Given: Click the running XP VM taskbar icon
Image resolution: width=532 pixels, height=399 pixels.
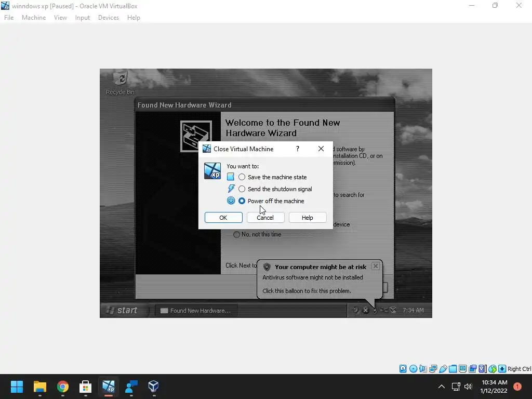Looking at the screenshot, I should point(109,387).
